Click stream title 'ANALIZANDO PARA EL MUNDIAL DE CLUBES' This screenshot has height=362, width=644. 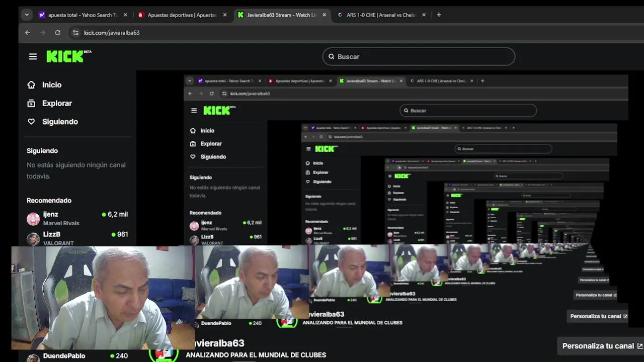256,355
